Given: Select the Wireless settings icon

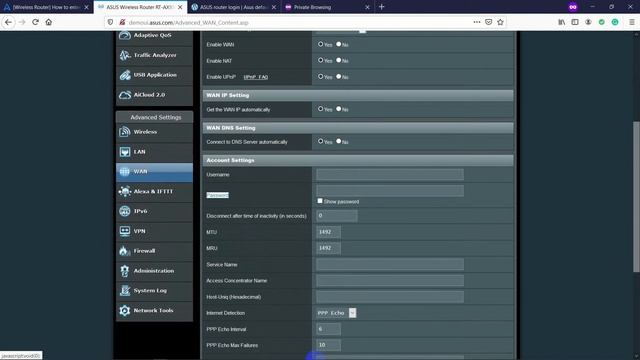Looking at the screenshot, I should (x=125, y=132).
